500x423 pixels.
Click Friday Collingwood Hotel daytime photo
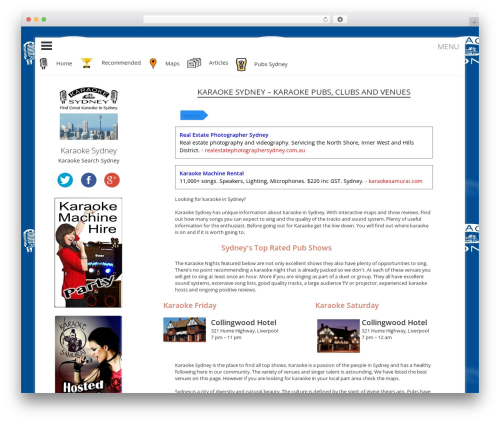184,329
